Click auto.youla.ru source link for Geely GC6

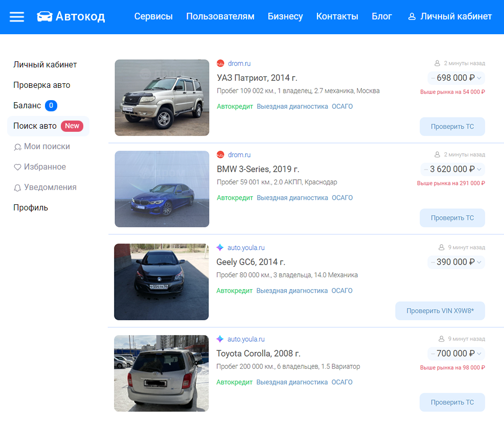pos(246,247)
